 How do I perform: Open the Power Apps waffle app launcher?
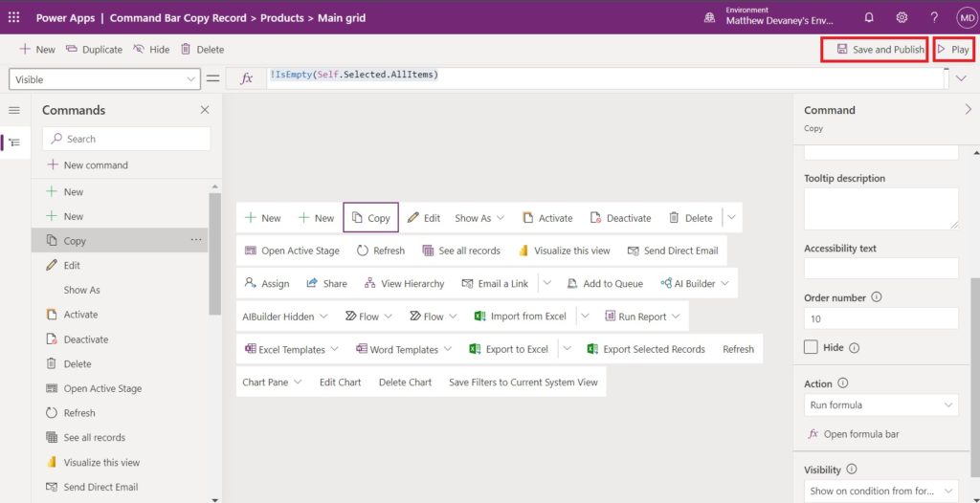coord(13,17)
